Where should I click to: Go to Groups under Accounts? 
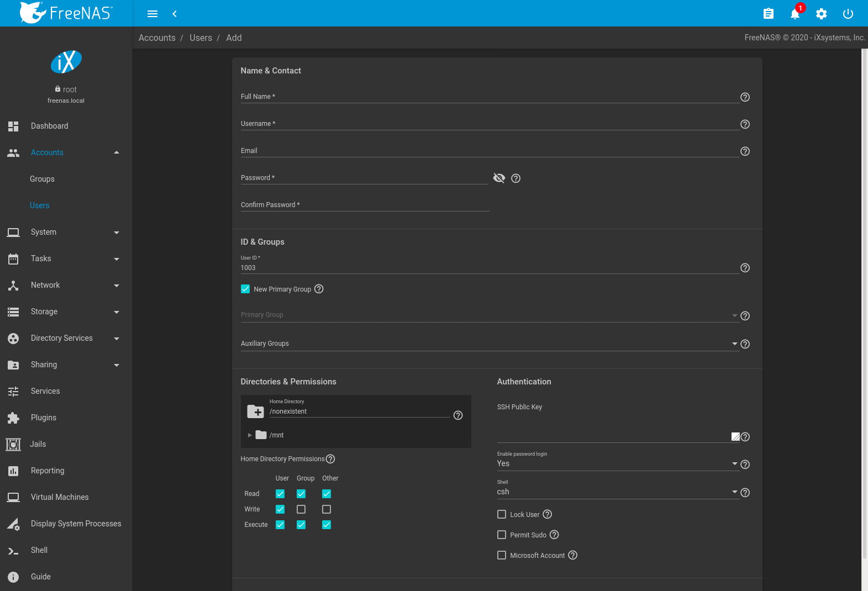point(42,179)
